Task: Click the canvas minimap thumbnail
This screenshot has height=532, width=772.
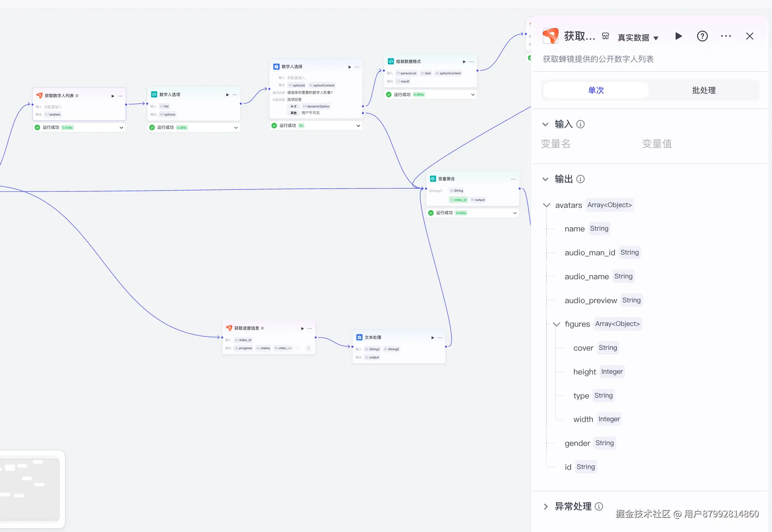Action: (x=29, y=489)
